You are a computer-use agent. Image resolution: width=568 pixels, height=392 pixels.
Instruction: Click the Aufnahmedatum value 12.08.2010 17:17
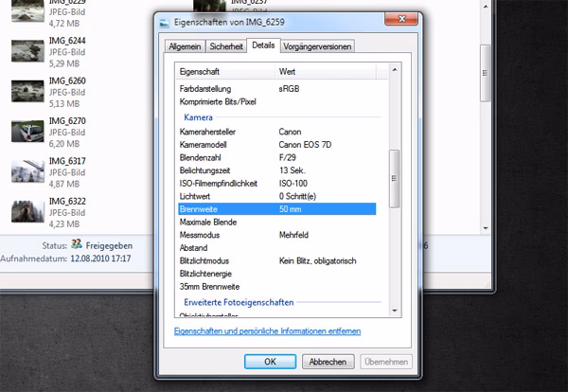100,258
